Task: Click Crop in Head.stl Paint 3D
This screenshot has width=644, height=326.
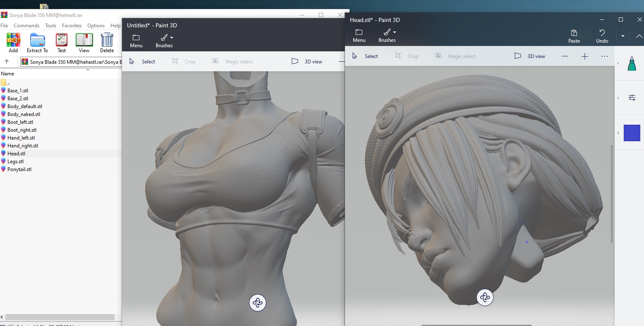Action: tap(407, 56)
